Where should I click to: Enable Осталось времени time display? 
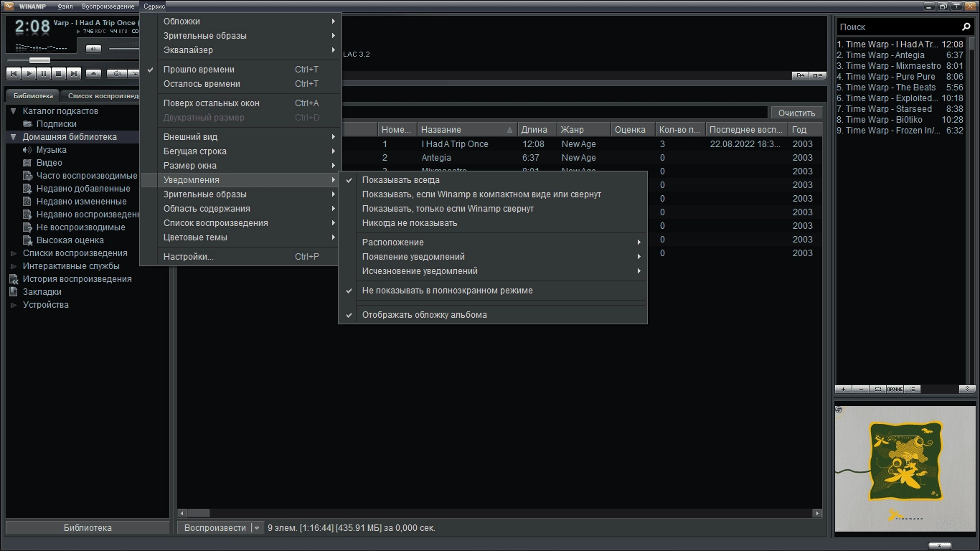240,84
